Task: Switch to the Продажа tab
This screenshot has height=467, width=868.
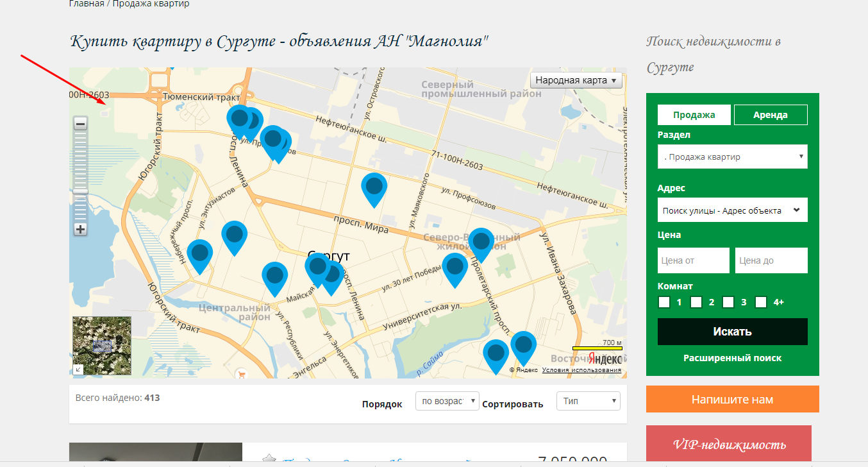Action: pyautogui.click(x=694, y=115)
